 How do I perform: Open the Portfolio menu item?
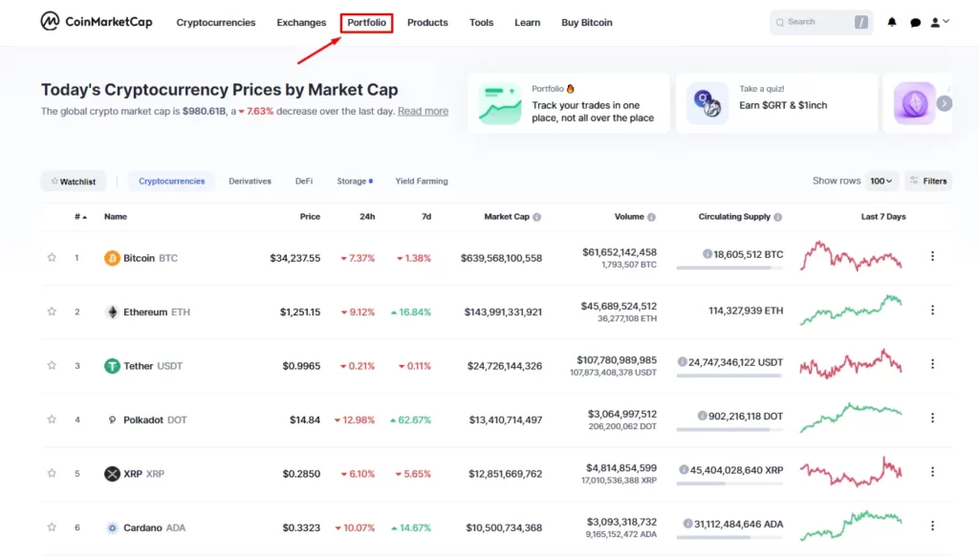pyautogui.click(x=367, y=22)
